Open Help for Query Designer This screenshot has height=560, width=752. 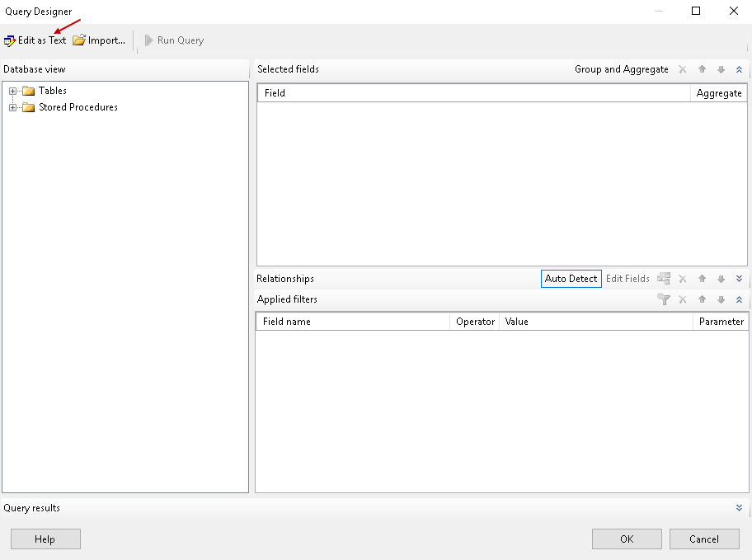pos(45,539)
